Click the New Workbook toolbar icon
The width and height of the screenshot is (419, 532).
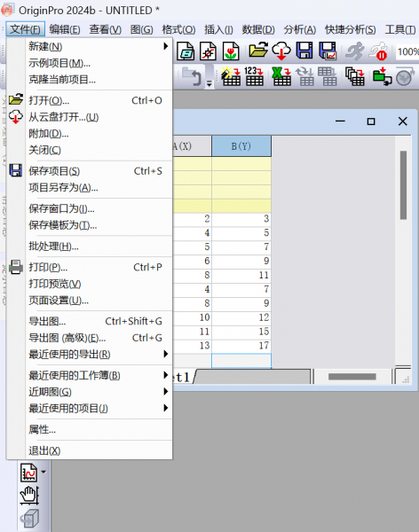coord(186,51)
